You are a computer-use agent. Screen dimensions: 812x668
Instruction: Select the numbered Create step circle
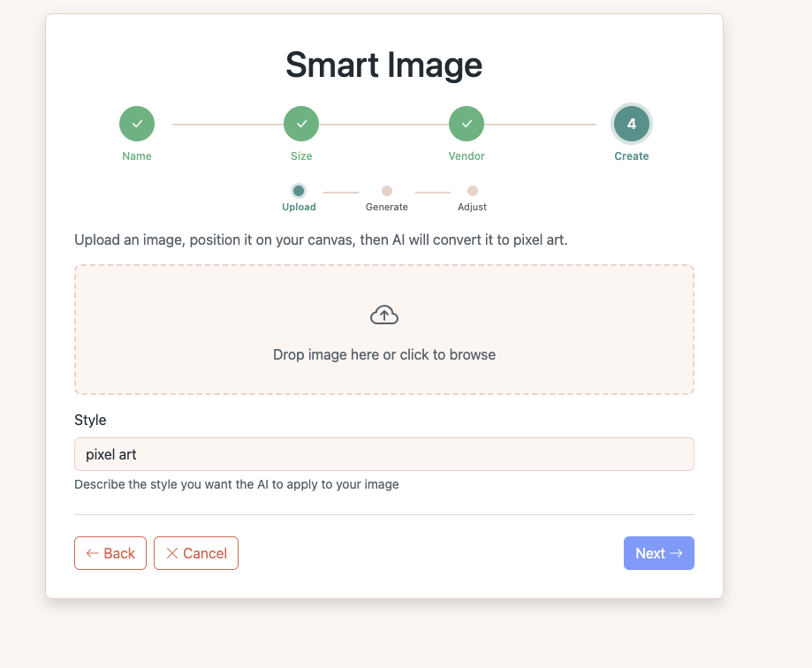(x=631, y=123)
